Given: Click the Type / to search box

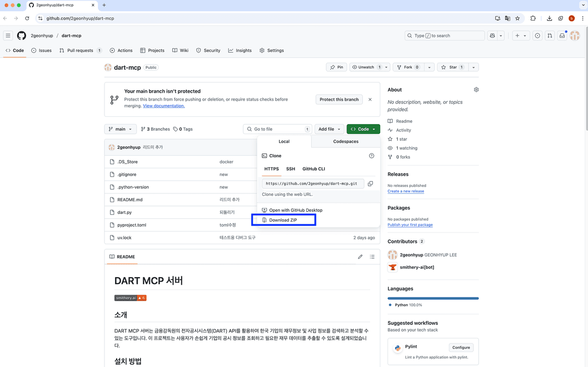Looking at the screenshot, I should 444,36.
